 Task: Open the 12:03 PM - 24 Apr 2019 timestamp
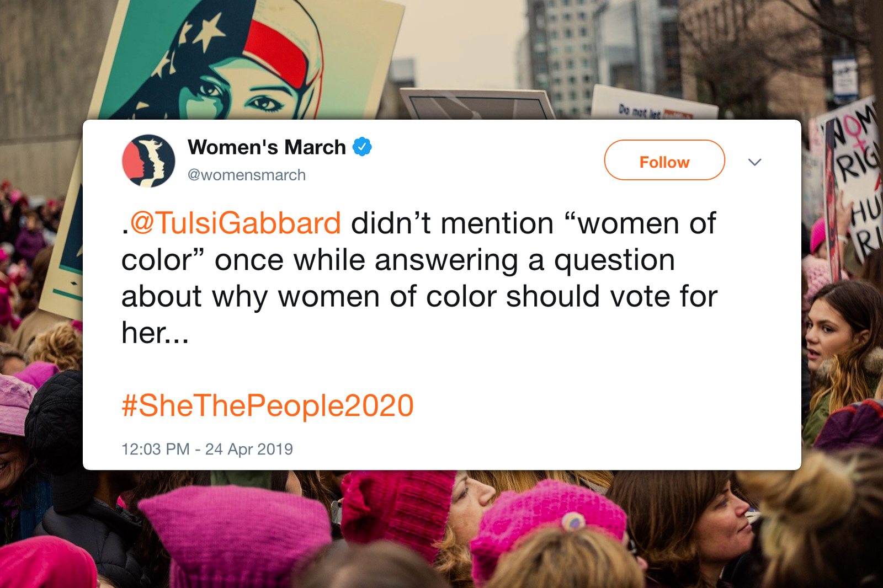207,449
